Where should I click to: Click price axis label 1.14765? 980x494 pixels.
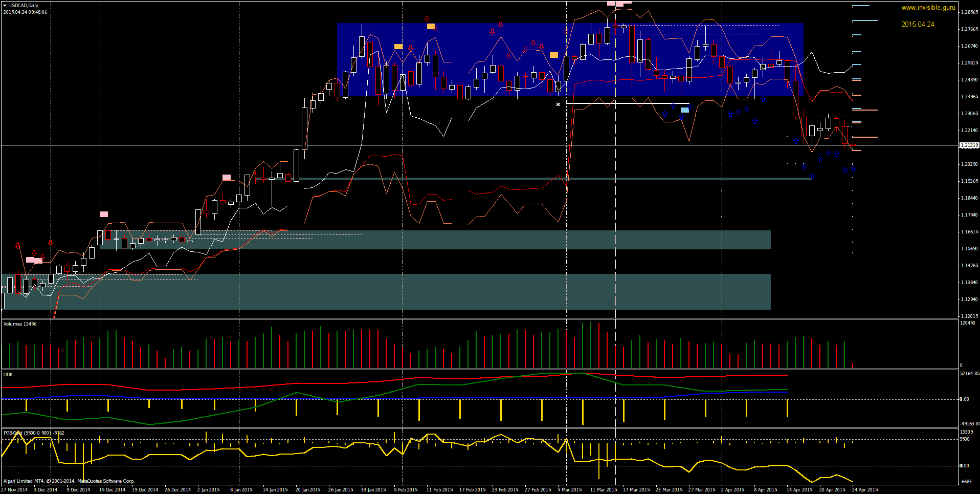(970, 266)
